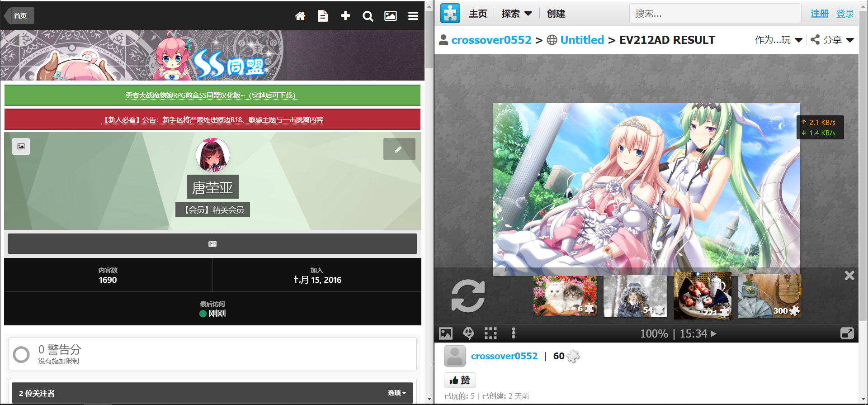Screen dimensions: 868x405
Task: Click the 登录 login link
Action: pyautogui.click(x=845, y=14)
